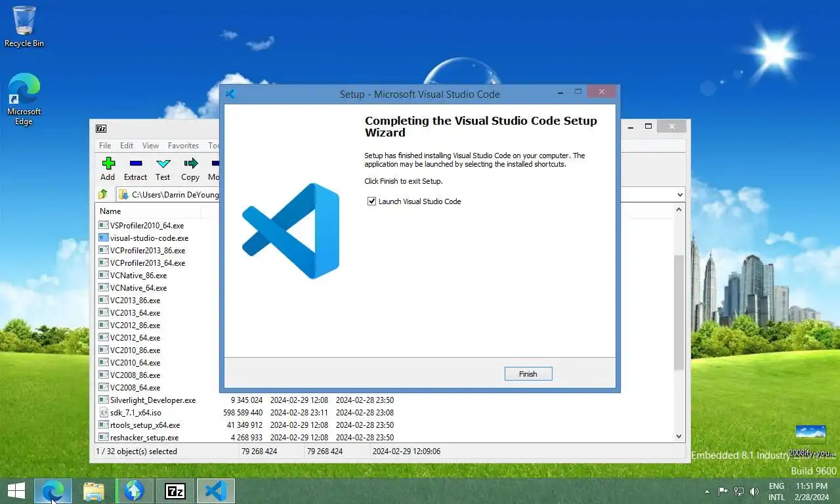The width and height of the screenshot is (840, 504).
Task: Click file icon beside sdk_7.1_x64.iso
Action: click(104, 413)
